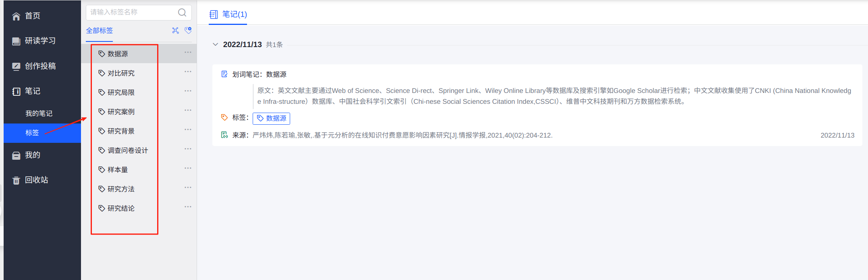Viewport: 868px width, 280px height.
Task: Select the 全部标签 tab
Action: coord(100,31)
